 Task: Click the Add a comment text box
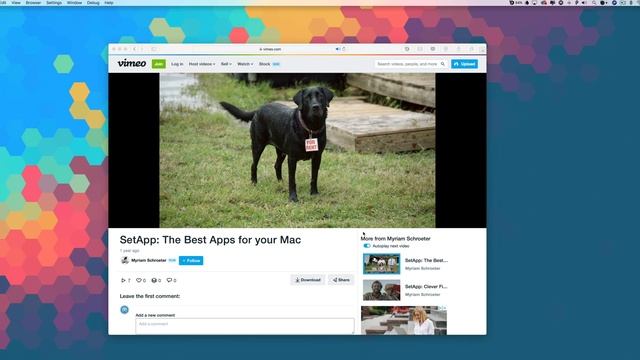click(x=245, y=326)
